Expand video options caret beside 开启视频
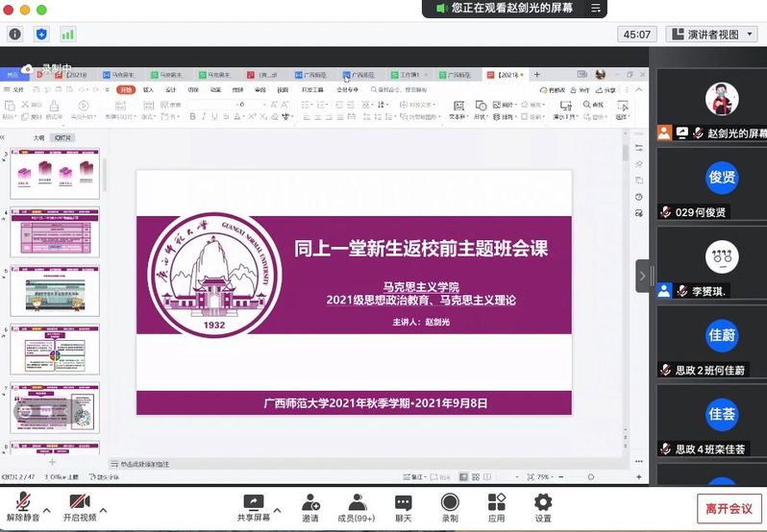Viewport: 767px width, 532px height. [x=103, y=511]
